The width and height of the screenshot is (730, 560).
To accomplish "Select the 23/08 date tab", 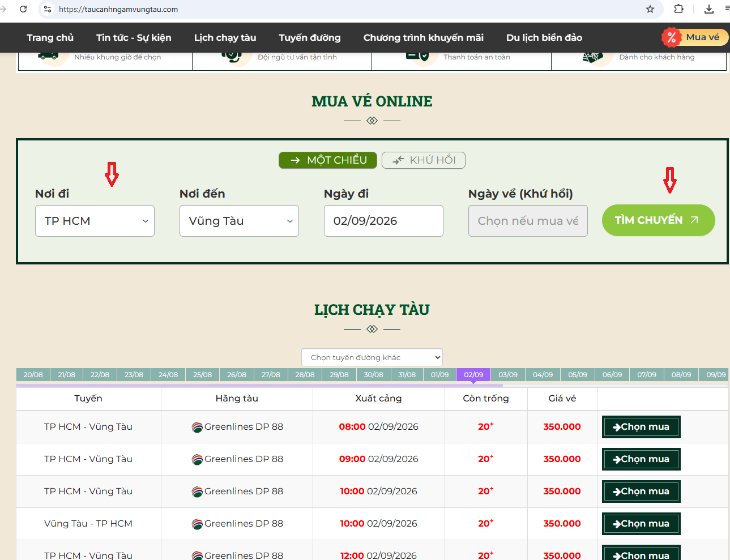I will pyautogui.click(x=134, y=375).
